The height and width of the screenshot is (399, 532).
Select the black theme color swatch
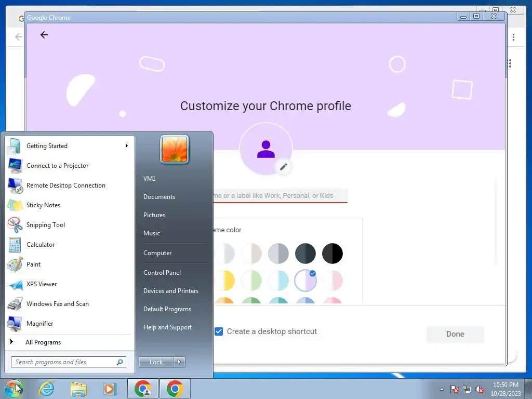click(332, 254)
